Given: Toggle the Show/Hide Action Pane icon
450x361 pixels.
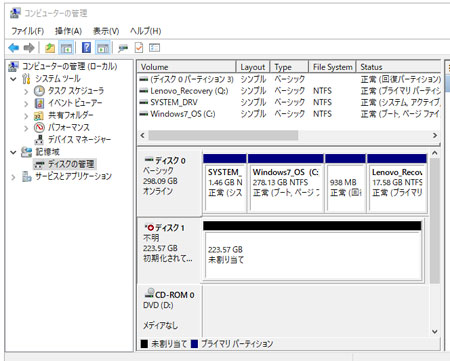Looking at the screenshot, I should (103, 48).
